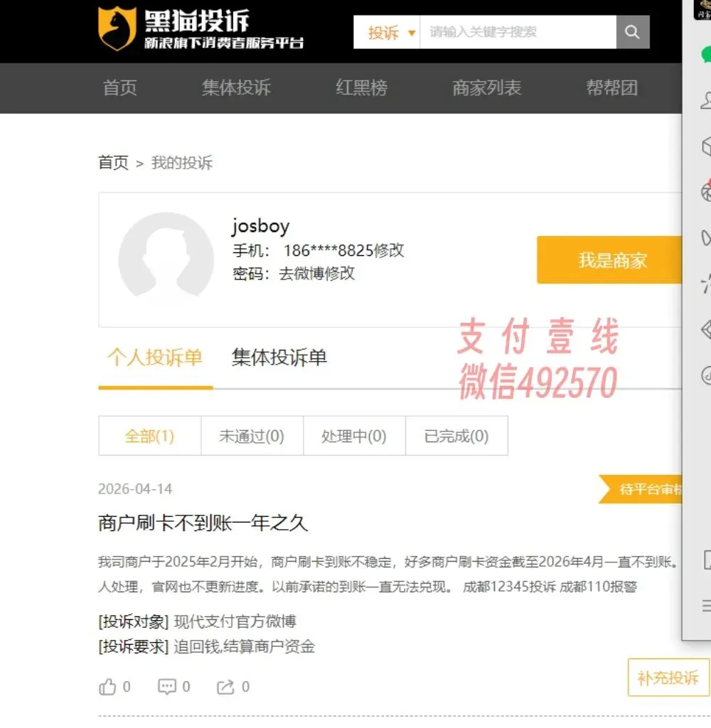Filter complaints by 全部(1)
The height and width of the screenshot is (728, 711).
tap(149, 436)
